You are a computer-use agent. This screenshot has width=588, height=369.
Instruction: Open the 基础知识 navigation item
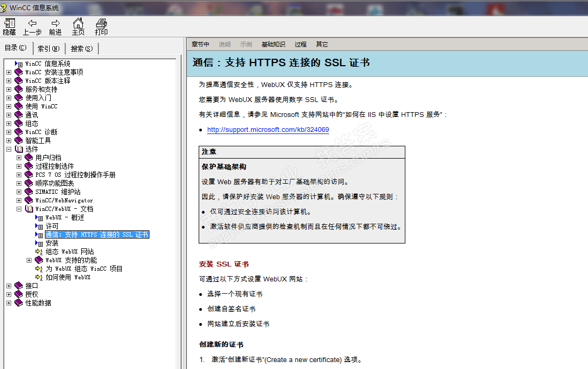tap(273, 44)
